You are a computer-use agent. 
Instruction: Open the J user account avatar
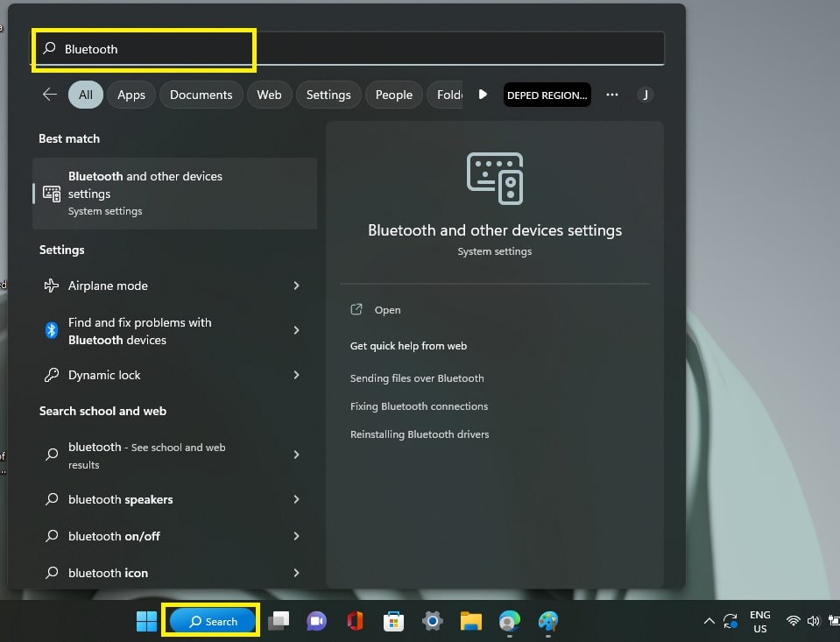pos(645,95)
